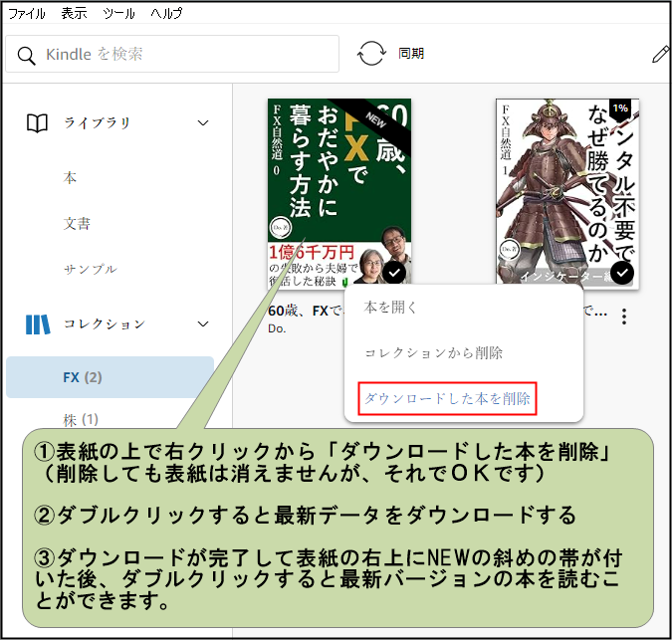Collapse the ライブラリ section chevron
The image size is (672, 640).
pos(203,123)
